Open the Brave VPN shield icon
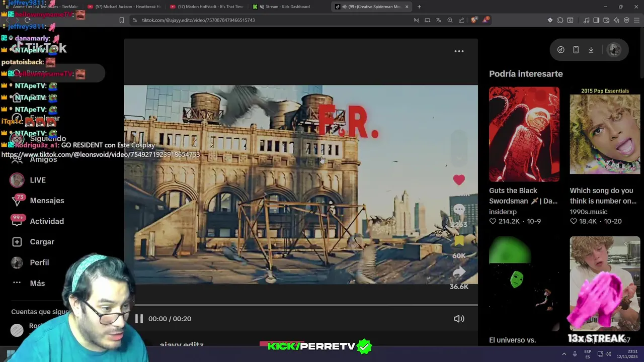The height and width of the screenshot is (362, 644). (x=626, y=20)
